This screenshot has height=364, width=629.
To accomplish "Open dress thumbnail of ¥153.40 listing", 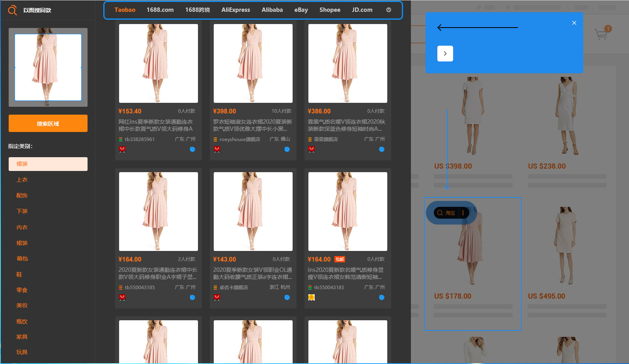I will point(159,63).
